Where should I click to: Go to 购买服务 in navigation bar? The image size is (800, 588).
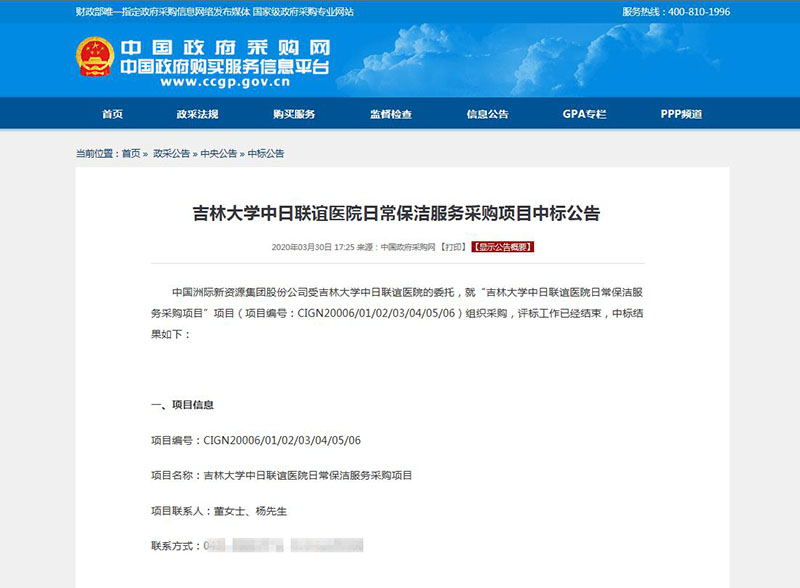click(x=294, y=114)
